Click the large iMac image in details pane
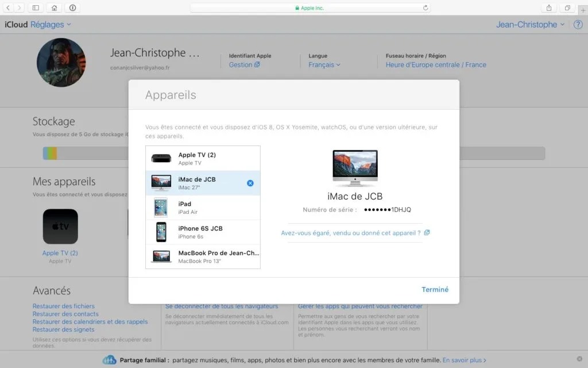Screen dimensions: 588x368 355,168
